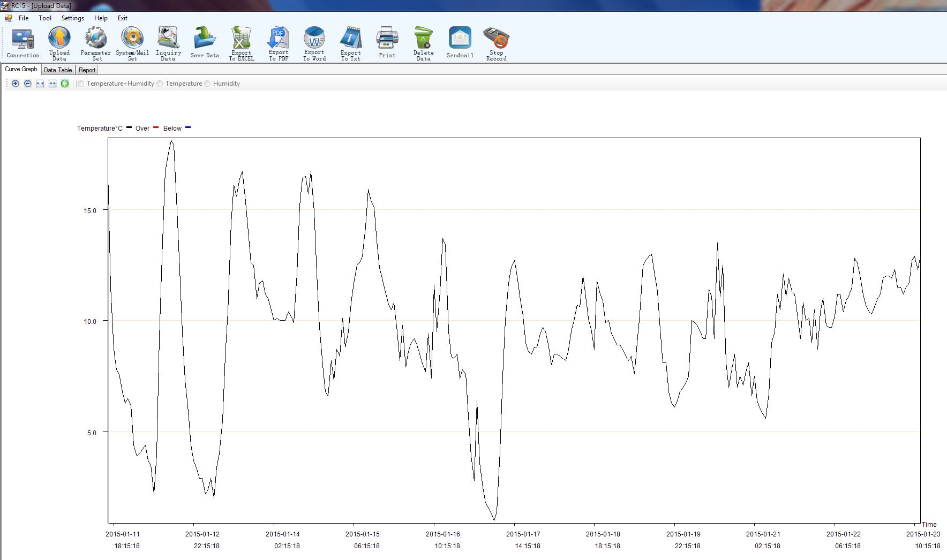The image size is (947, 560).
Task: Zoom in on the curve graph
Action: coord(16,84)
